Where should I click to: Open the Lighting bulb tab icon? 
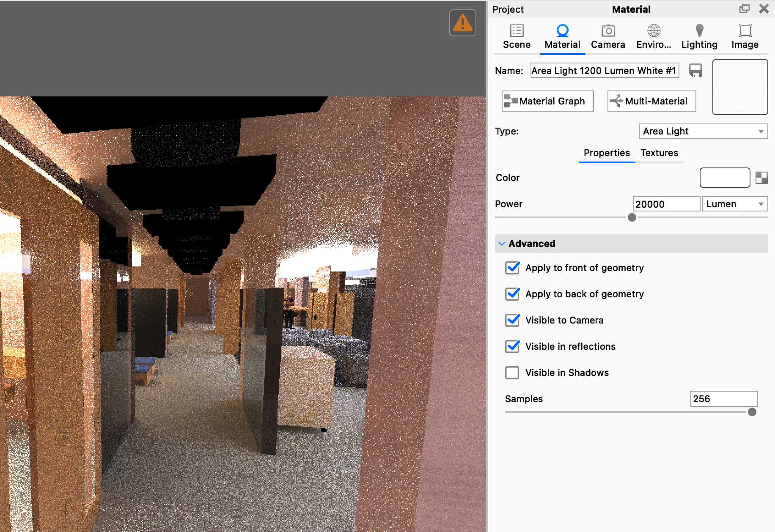click(x=699, y=31)
